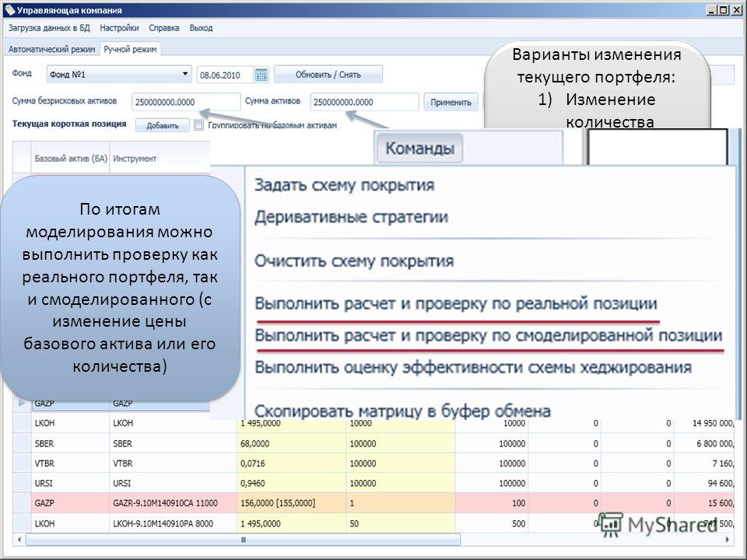Click quantity cell 50 in LKOH option row
The image size is (747, 560).
[401, 523]
